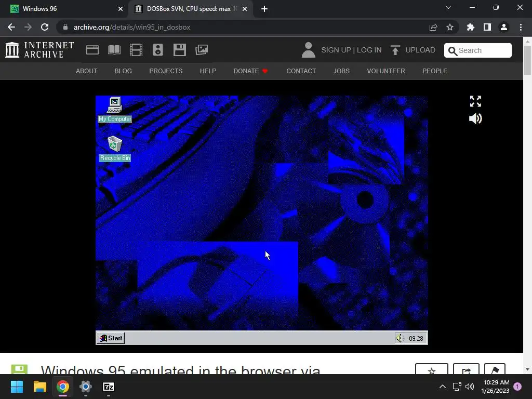Open the Software (floppy) icon

click(x=179, y=50)
